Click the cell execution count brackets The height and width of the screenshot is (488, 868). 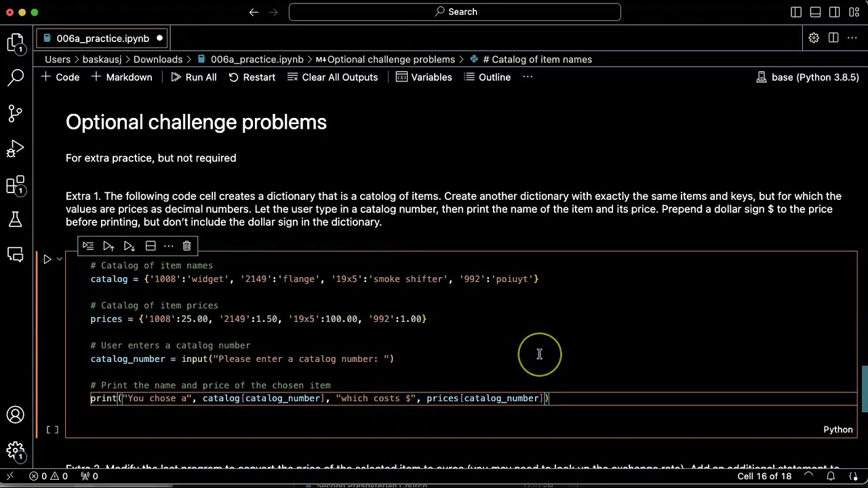pos(52,430)
